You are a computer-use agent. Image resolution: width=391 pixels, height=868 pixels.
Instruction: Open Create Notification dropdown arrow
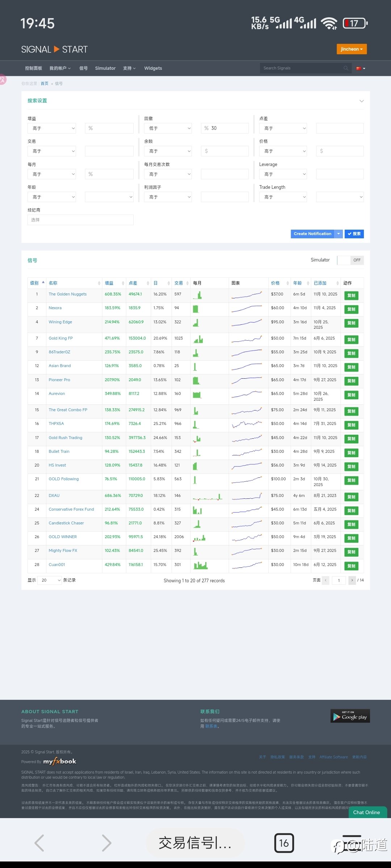click(339, 234)
